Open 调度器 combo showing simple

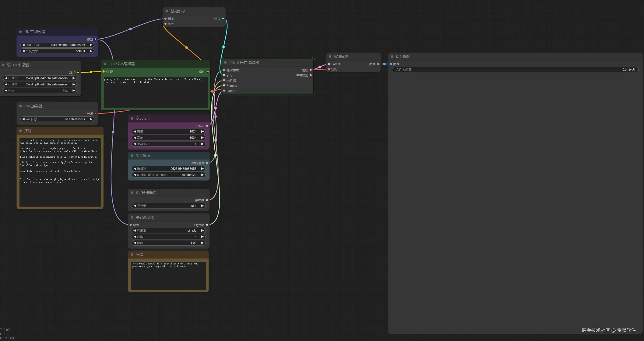pos(168,230)
